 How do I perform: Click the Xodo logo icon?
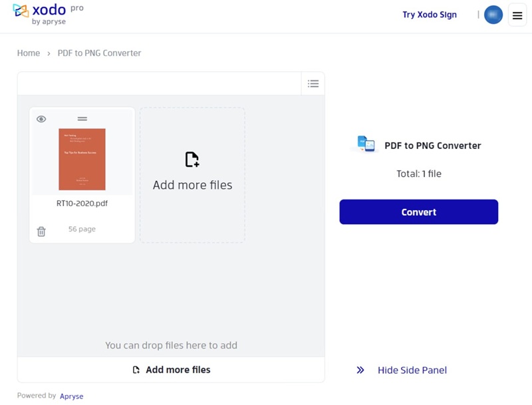(x=21, y=11)
